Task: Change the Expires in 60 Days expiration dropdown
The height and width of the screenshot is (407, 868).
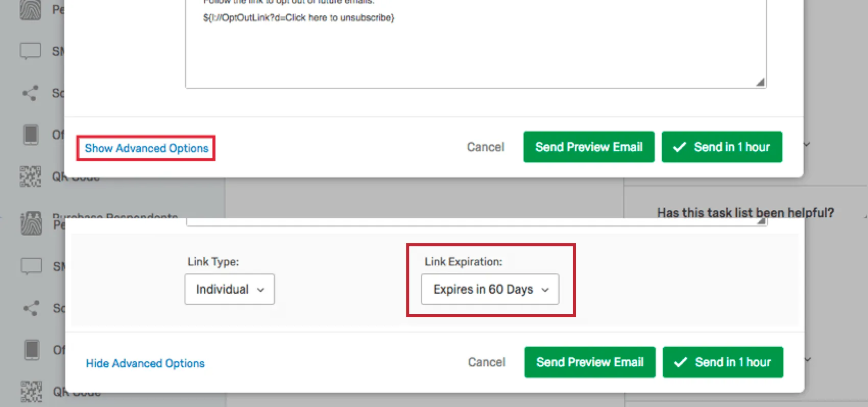Action: click(x=489, y=289)
